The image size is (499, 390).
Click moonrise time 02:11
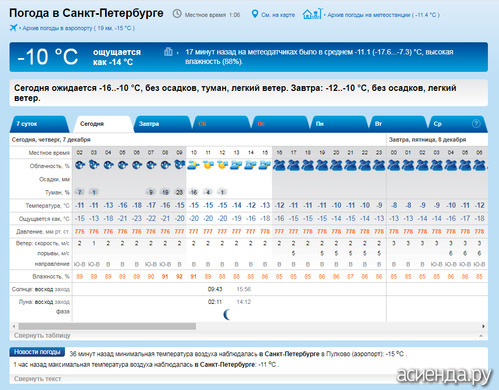tap(215, 302)
